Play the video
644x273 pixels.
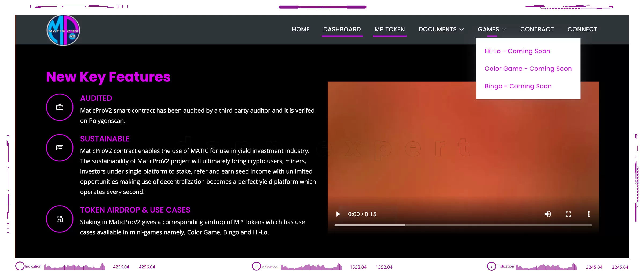[x=338, y=214]
